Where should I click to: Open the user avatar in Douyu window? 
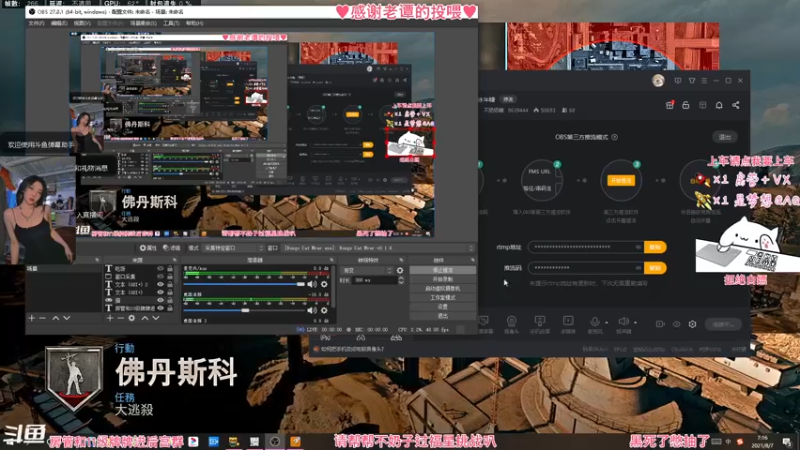(658, 81)
